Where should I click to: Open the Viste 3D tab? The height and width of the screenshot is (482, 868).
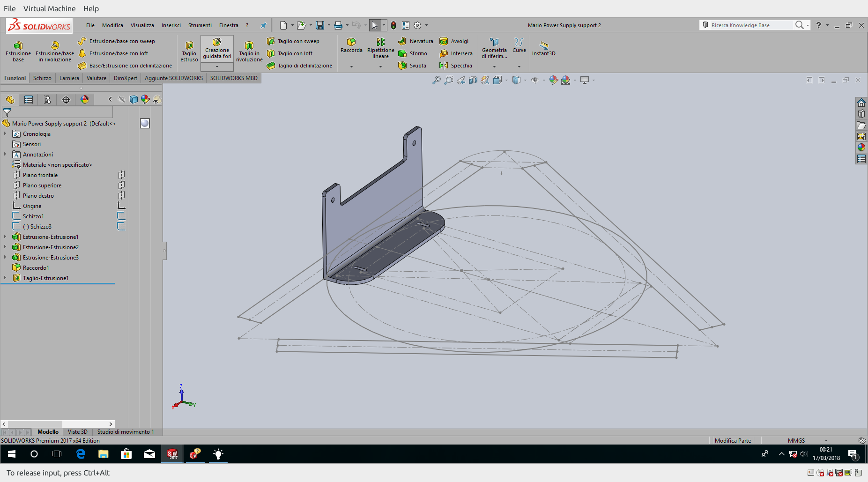tap(77, 432)
